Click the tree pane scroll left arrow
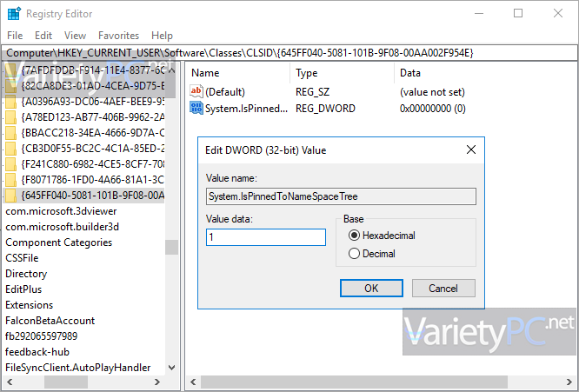The height and width of the screenshot is (392, 579). 10,382
